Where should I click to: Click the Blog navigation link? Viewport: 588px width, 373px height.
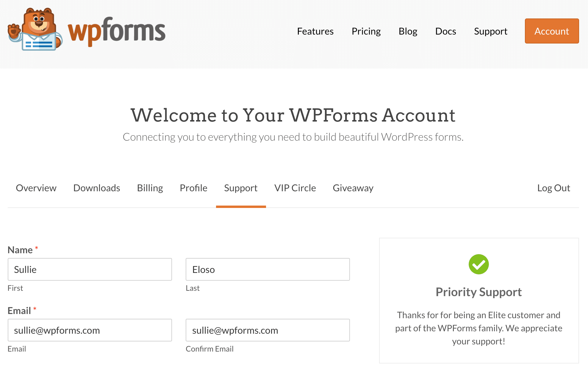(408, 31)
